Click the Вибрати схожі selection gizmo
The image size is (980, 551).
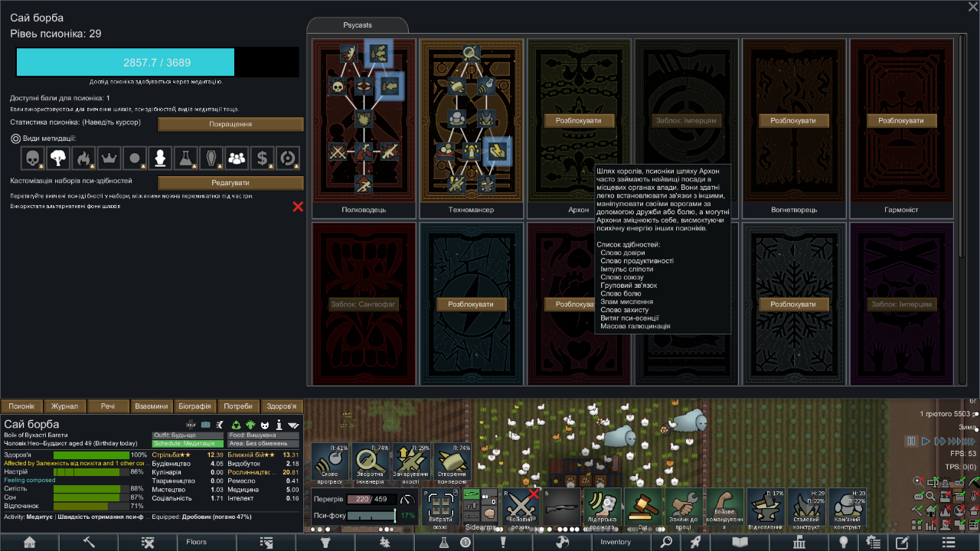(440, 508)
